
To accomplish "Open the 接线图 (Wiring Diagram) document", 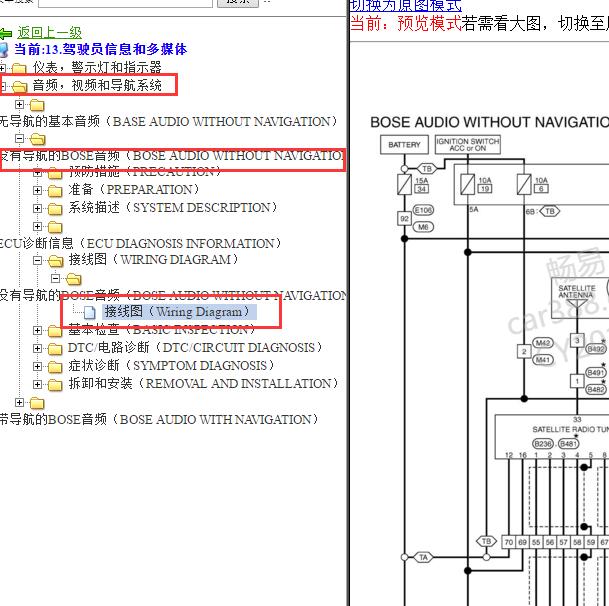I will [x=177, y=312].
